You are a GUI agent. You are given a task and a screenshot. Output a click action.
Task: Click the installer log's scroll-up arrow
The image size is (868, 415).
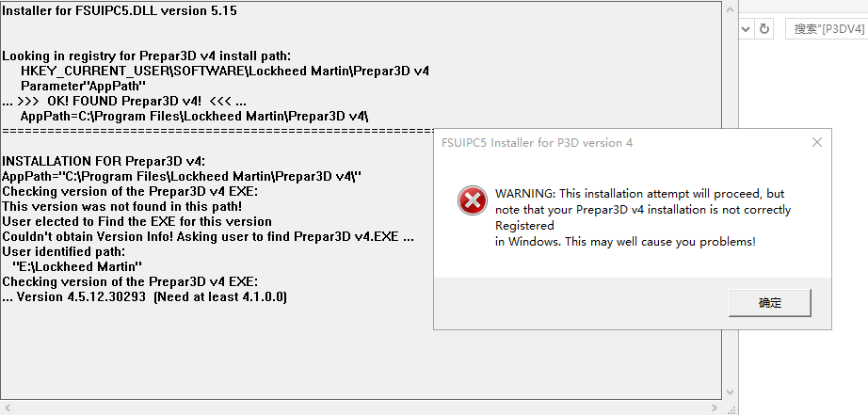[731, 8]
